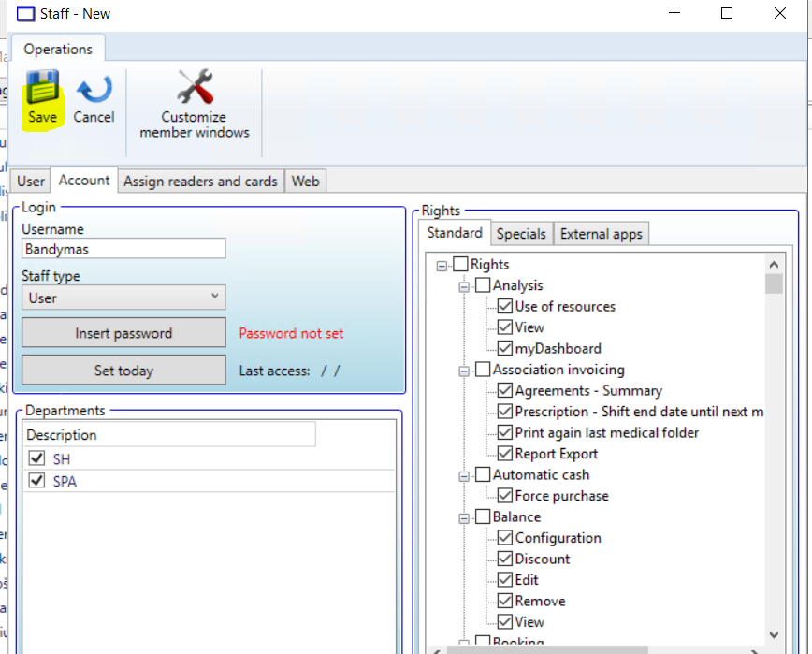Toggle the SH department checkbox
This screenshot has width=812, height=654.
(x=37, y=458)
